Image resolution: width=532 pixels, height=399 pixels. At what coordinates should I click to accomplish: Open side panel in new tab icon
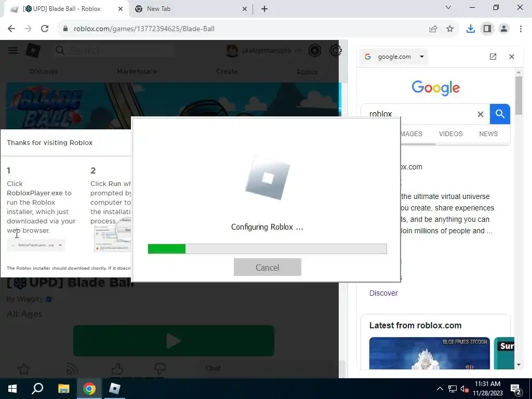point(493,57)
